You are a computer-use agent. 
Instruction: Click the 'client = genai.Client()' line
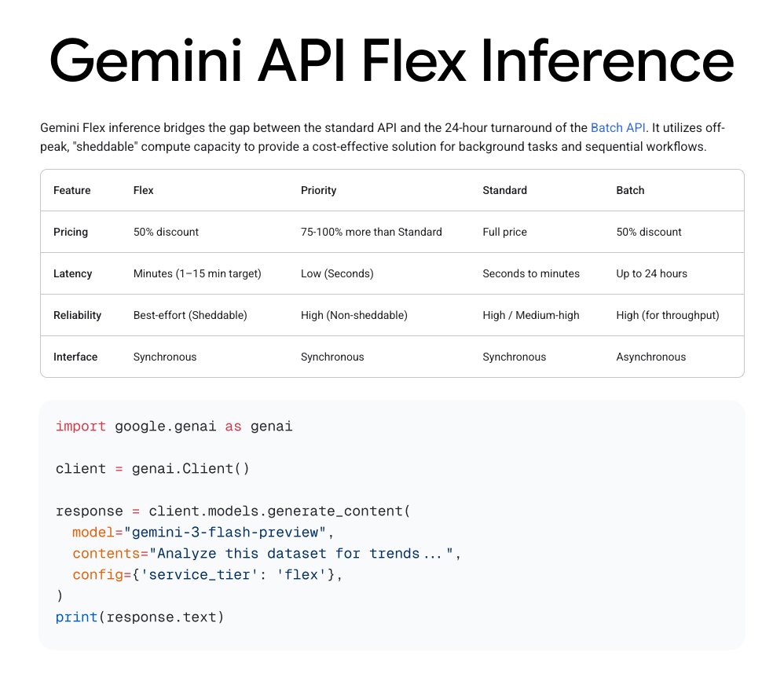152,469
